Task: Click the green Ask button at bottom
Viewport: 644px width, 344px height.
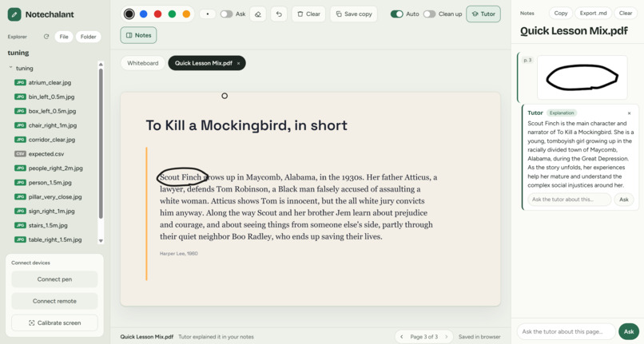Action: 629,331
